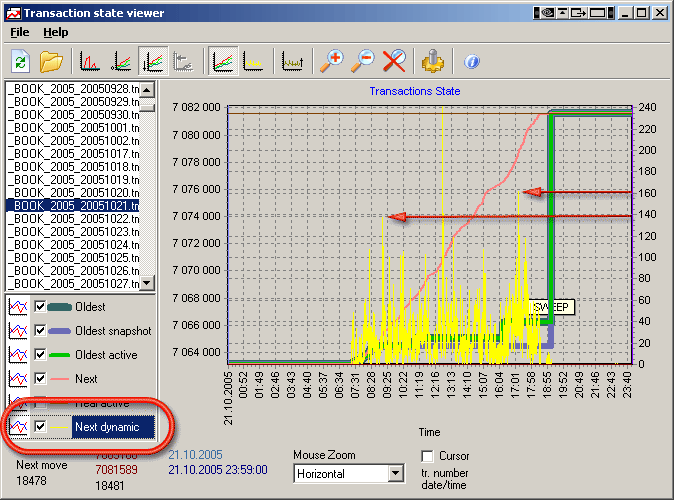Click the 21.10.2005 23:59:00 timestamp
The image size is (674, 500).
[218, 470]
